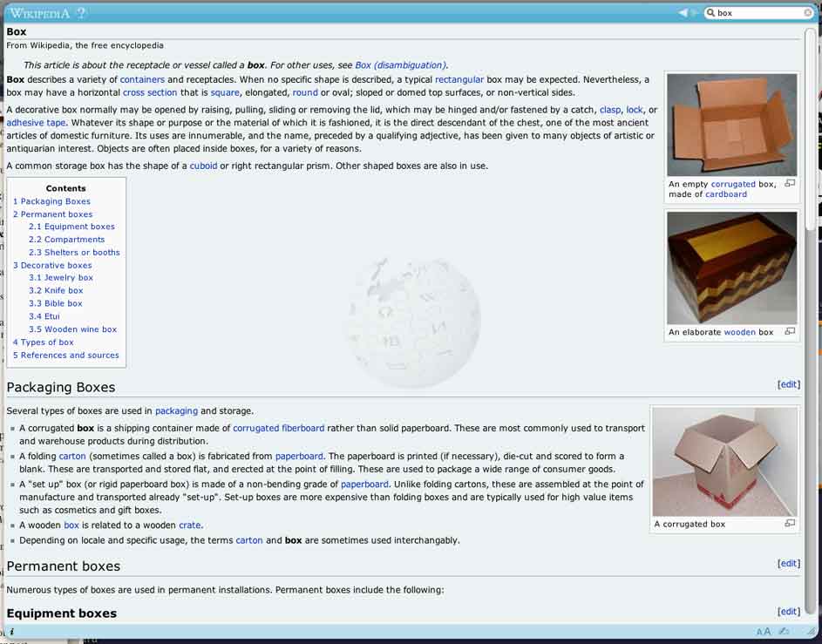The height and width of the screenshot is (644, 822).
Task: Edit the Permanent boxes section
Action: [789, 563]
